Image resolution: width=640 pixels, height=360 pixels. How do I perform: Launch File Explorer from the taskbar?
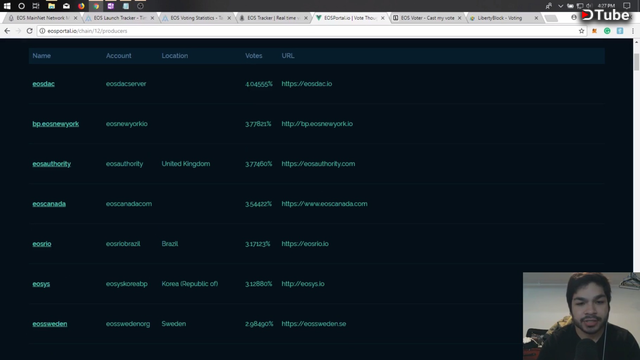pos(51,6)
